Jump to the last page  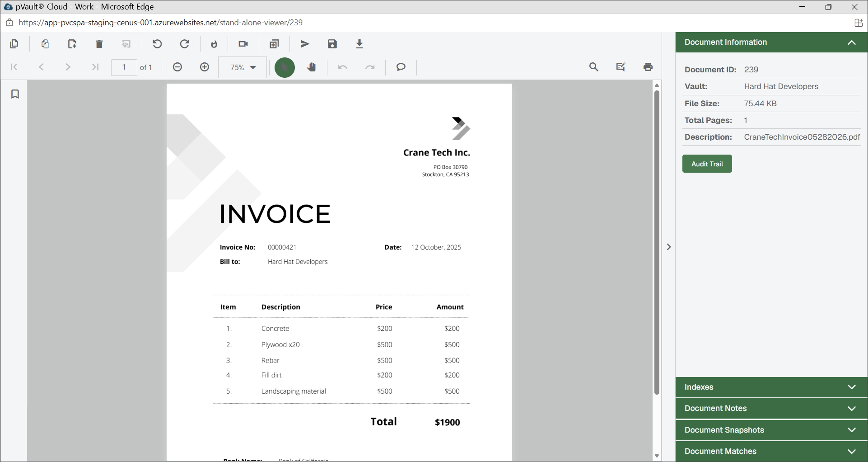point(95,67)
